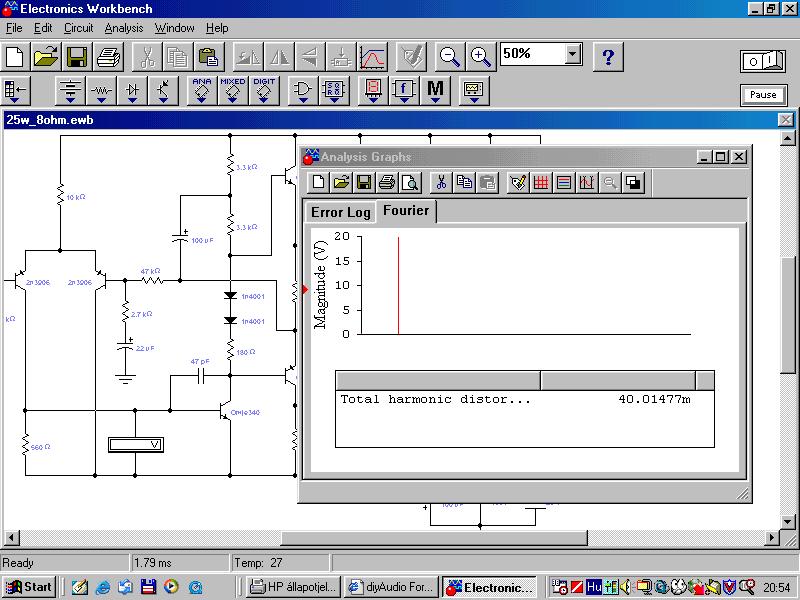Display analysis graphs toolbar icon
This screenshot has width=800, height=600.
[x=372, y=57]
